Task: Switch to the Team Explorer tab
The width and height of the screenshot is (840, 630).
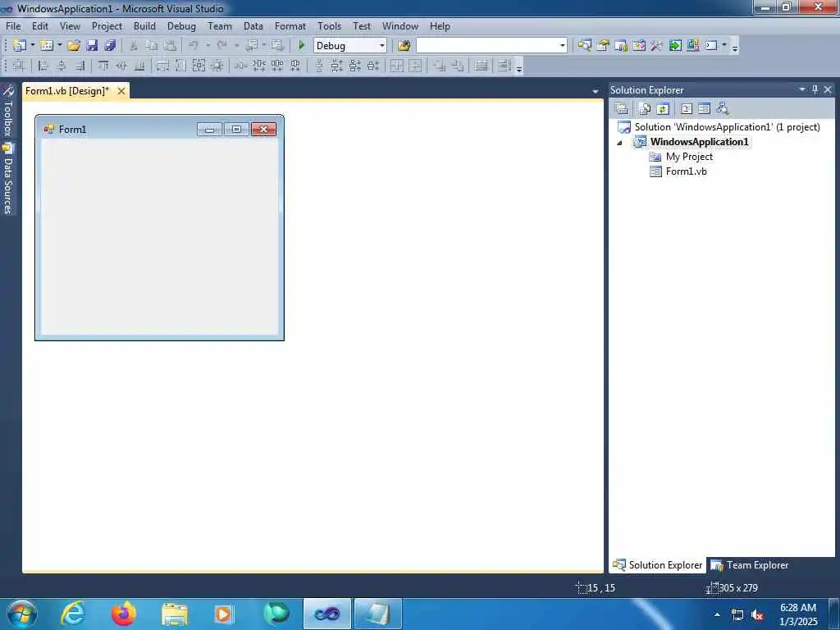Action: 750,565
